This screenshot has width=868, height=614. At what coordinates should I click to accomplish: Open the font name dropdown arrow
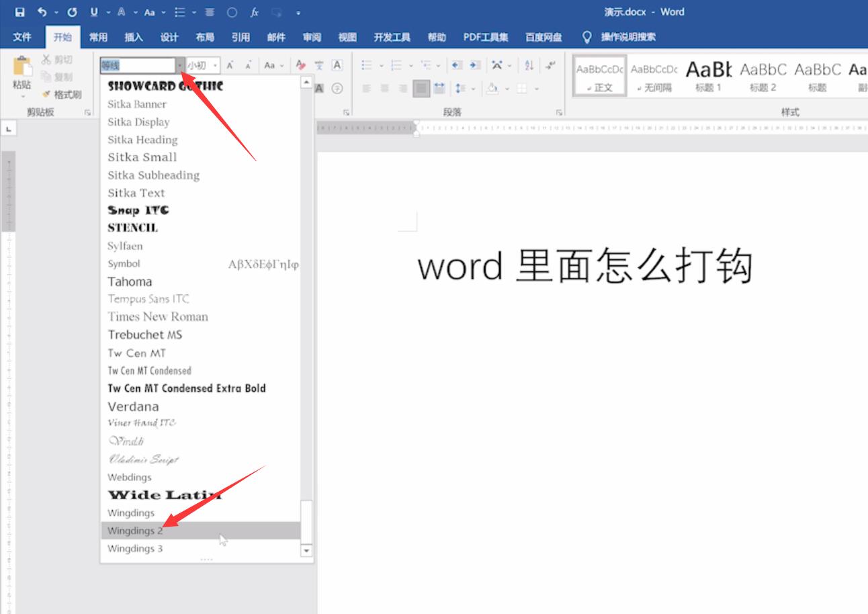[180, 65]
